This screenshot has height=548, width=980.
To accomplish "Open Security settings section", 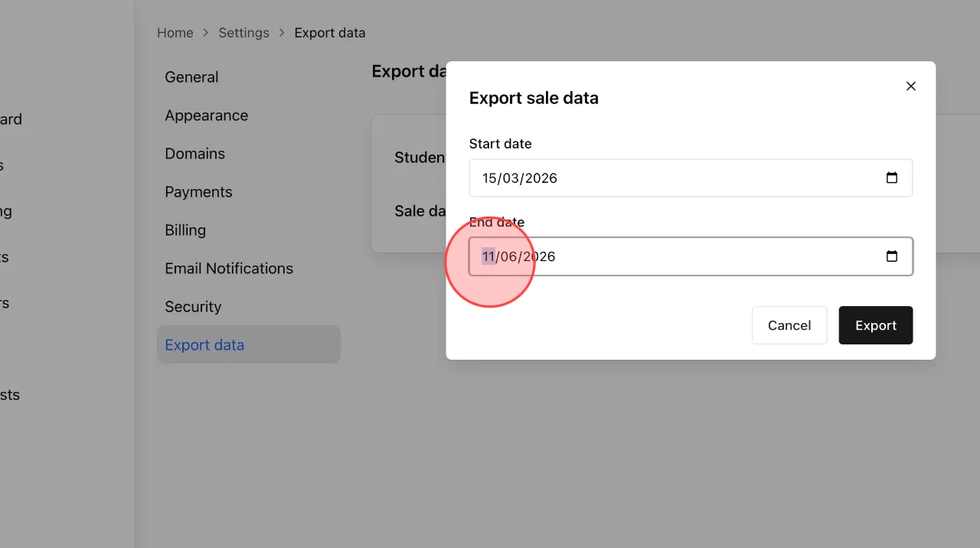I will click(x=249, y=307).
